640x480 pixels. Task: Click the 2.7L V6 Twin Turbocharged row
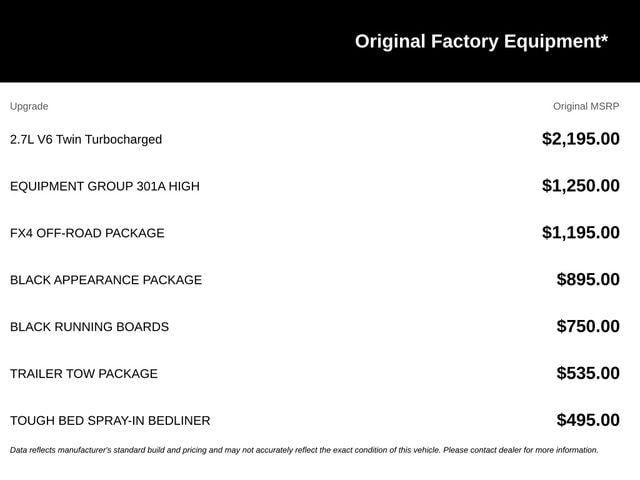315,139
